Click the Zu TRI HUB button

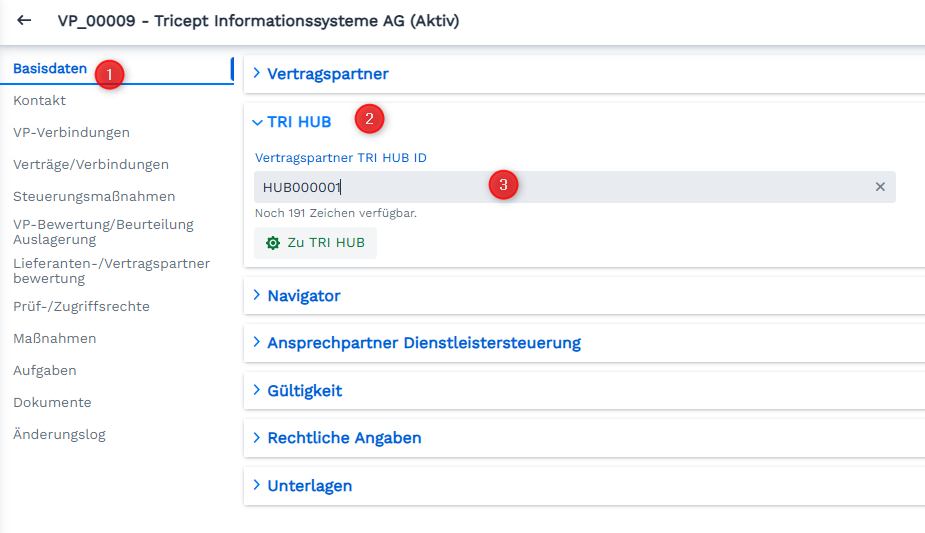[315, 243]
